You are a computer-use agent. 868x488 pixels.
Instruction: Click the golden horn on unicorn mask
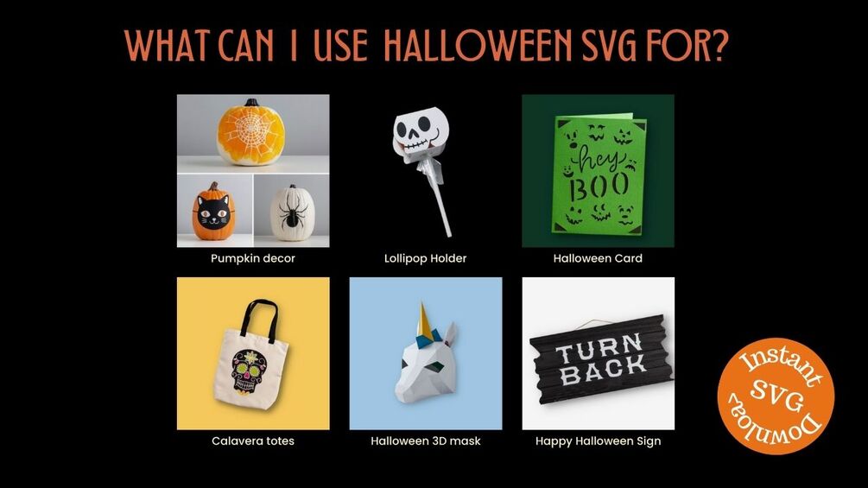425,320
